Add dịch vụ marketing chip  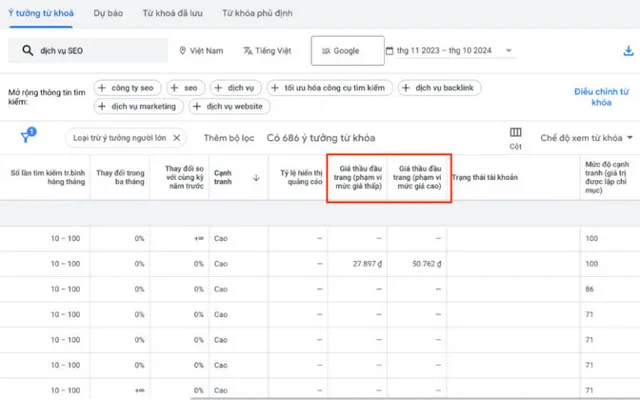[x=139, y=106]
